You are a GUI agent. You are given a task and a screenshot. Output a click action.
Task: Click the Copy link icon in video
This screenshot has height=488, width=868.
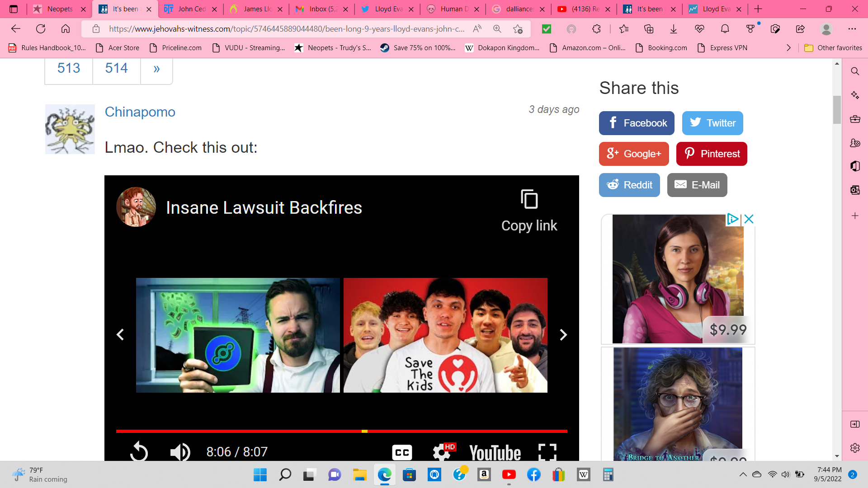tap(529, 199)
